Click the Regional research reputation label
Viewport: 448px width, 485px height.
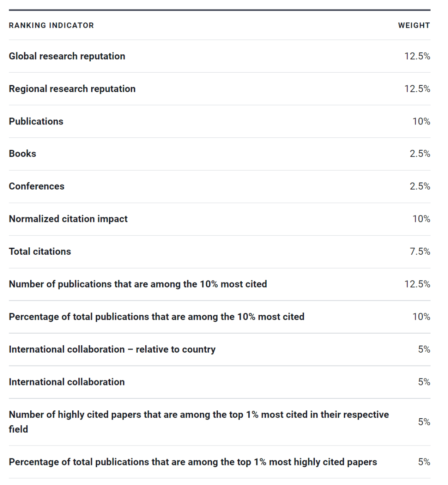72,89
